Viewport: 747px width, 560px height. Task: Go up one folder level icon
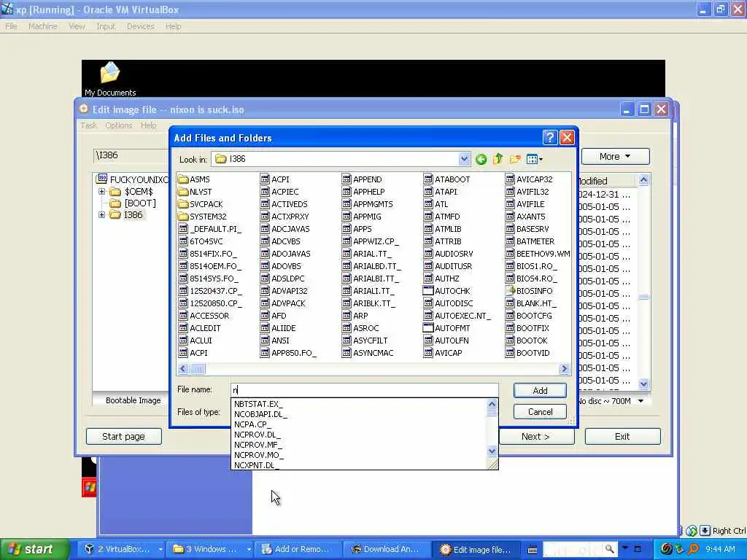[x=498, y=159]
